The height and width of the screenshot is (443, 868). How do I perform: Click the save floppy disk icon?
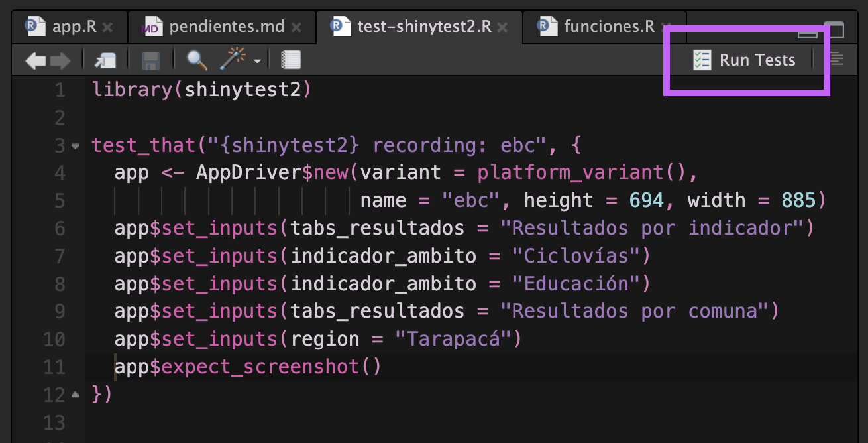pos(151,61)
